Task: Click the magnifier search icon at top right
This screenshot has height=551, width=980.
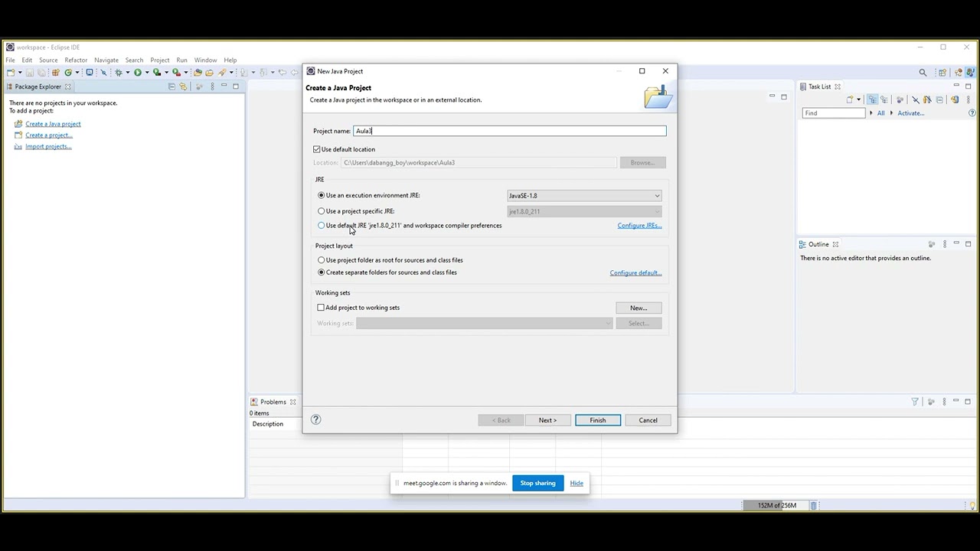Action: [x=923, y=73]
